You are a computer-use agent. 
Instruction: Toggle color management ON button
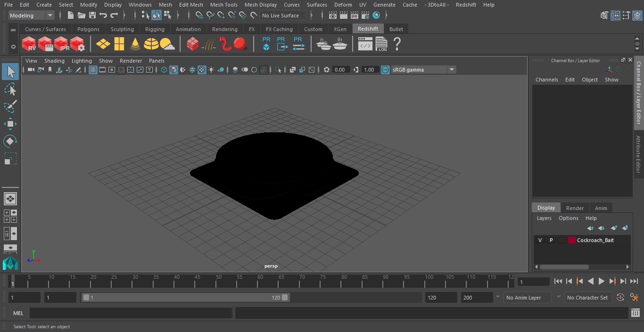pyautogui.click(x=385, y=70)
